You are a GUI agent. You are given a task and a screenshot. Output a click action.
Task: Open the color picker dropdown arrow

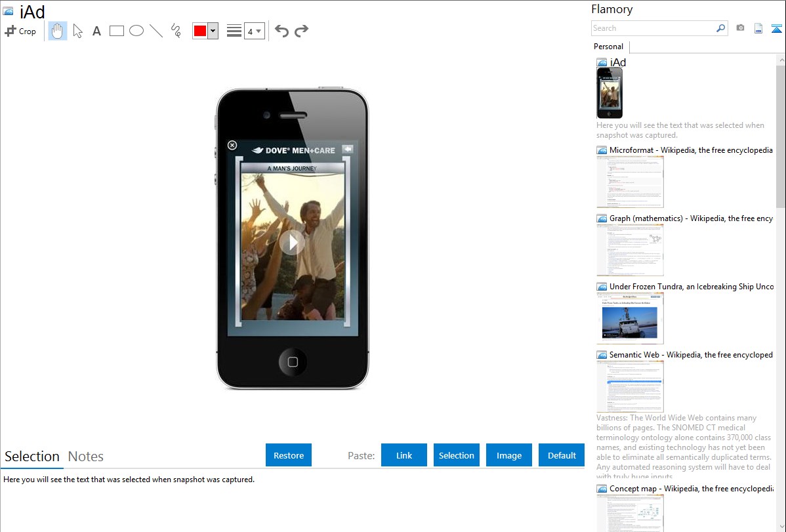[213, 31]
